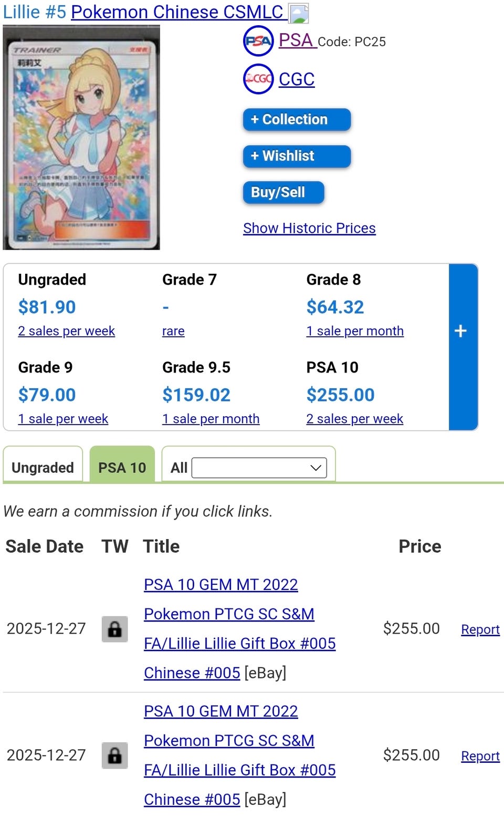This screenshot has height=817, width=504.
Task: Switch to the Ungraded tab
Action: [x=43, y=467]
